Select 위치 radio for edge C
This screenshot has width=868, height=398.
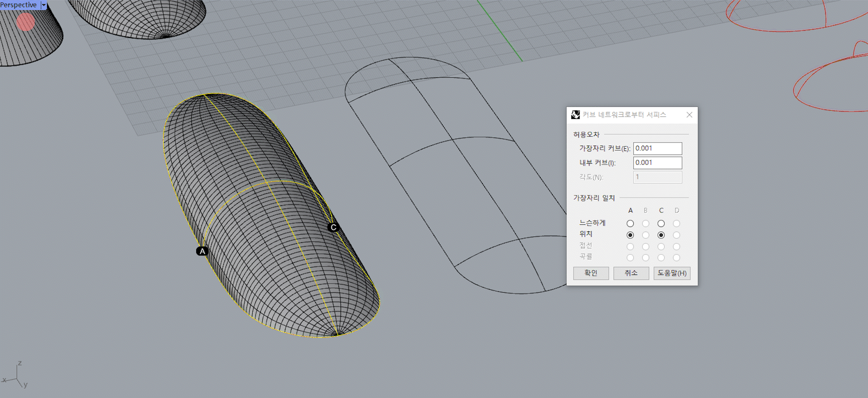(661, 235)
